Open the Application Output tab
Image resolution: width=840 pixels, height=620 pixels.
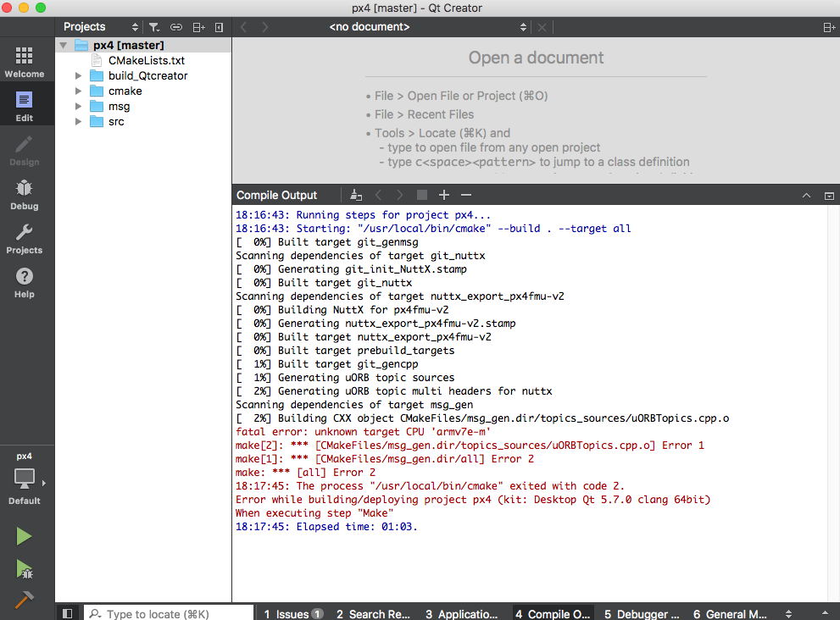point(462,613)
